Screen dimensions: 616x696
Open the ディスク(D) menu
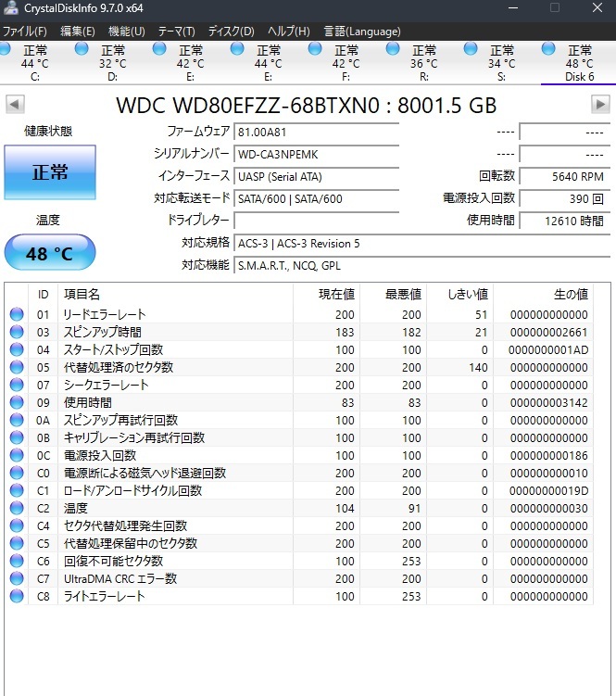(x=232, y=32)
